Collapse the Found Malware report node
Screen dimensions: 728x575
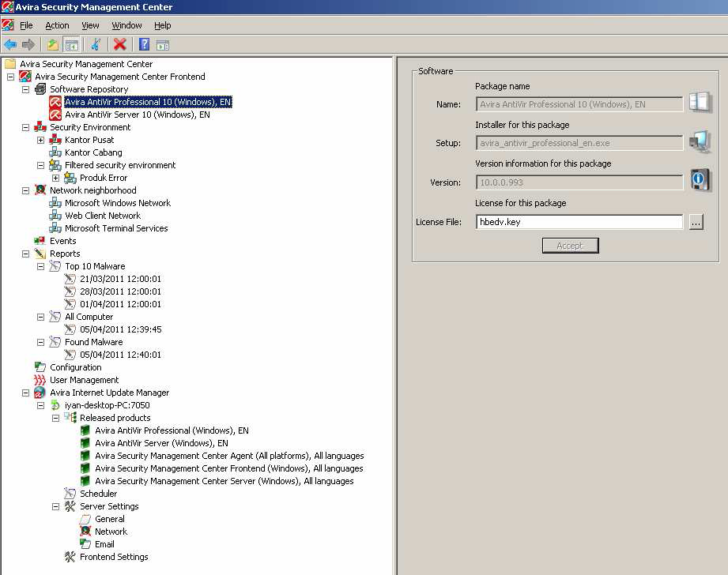[x=41, y=343]
